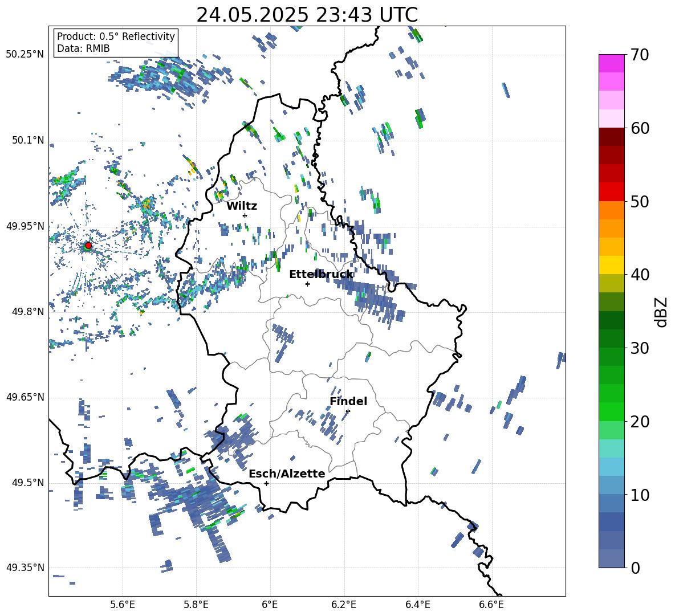Click the 49.95°N latitude label
Screen dimensions: 675x616
(x=25, y=226)
